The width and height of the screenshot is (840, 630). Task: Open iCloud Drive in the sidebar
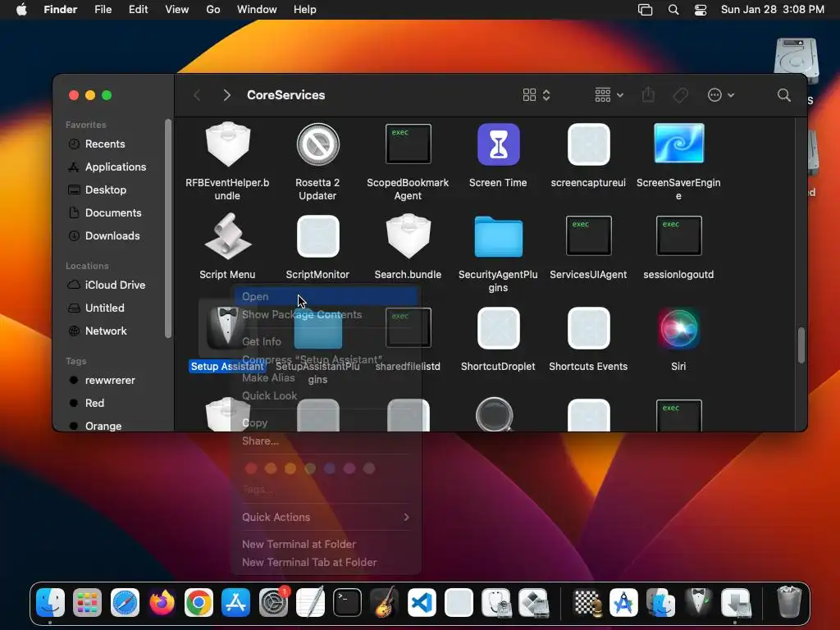tap(114, 285)
